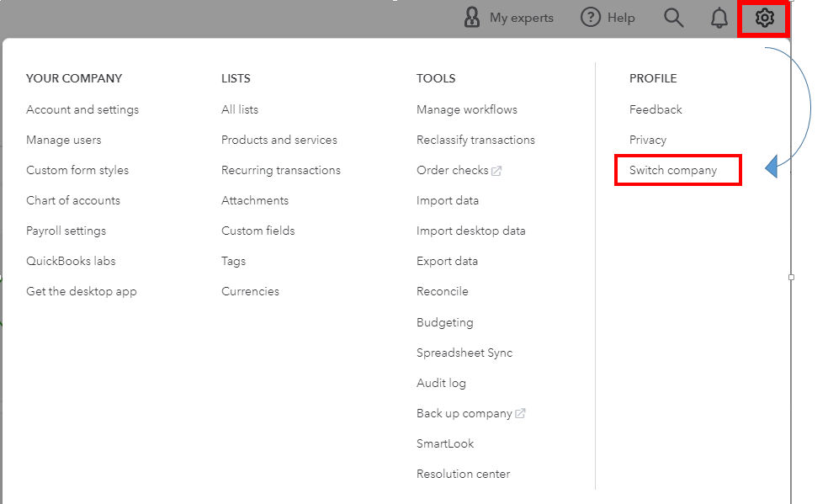828x504 pixels.
Task: Click external link icon beside Order checks
Action: 496,171
